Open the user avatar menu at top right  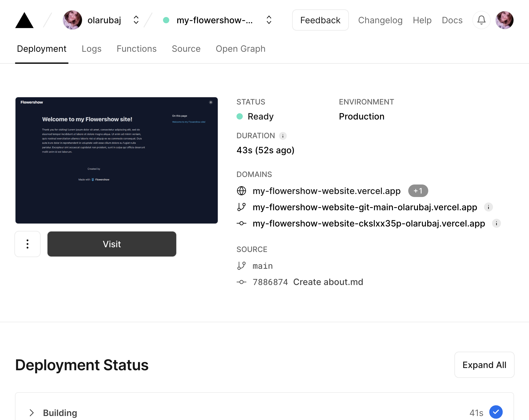[x=504, y=20]
